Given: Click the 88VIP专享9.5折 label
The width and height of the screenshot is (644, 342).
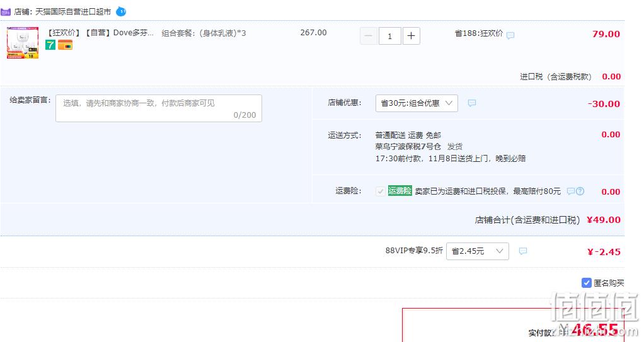Looking at the screenshot, I should [x=414, y=251].
